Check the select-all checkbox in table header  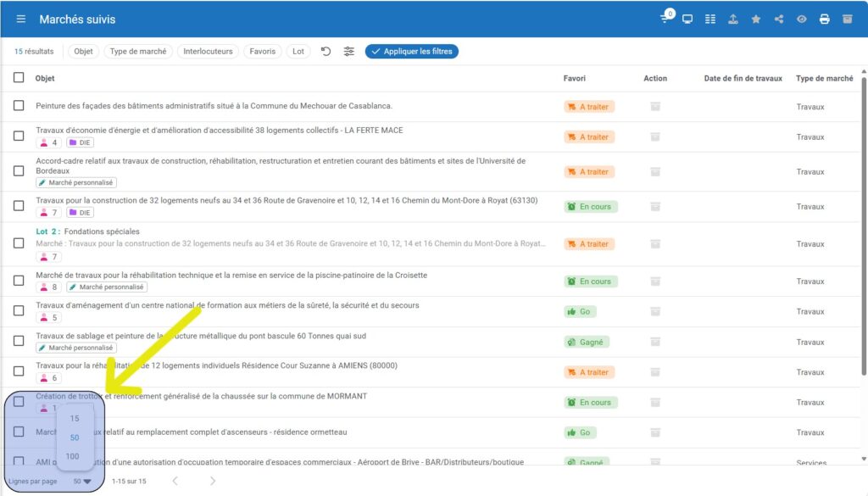19,78
